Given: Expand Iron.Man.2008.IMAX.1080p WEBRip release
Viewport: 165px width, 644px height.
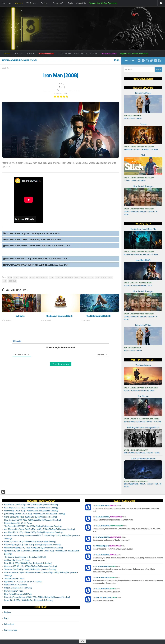Looking at the screenshot, I should 61,265.
